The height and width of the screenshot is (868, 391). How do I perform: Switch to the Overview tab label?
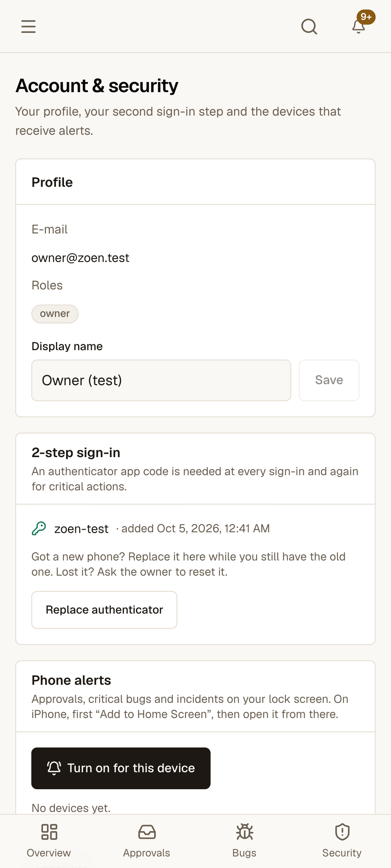click(49, 853)
